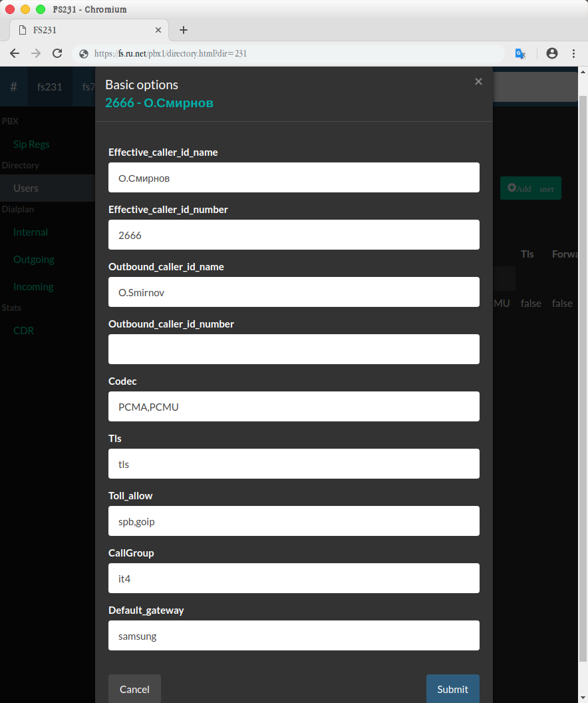Submit the Basic options form
Image resolution: width=588 pixels, height=703 pixels.
point(453,688)
